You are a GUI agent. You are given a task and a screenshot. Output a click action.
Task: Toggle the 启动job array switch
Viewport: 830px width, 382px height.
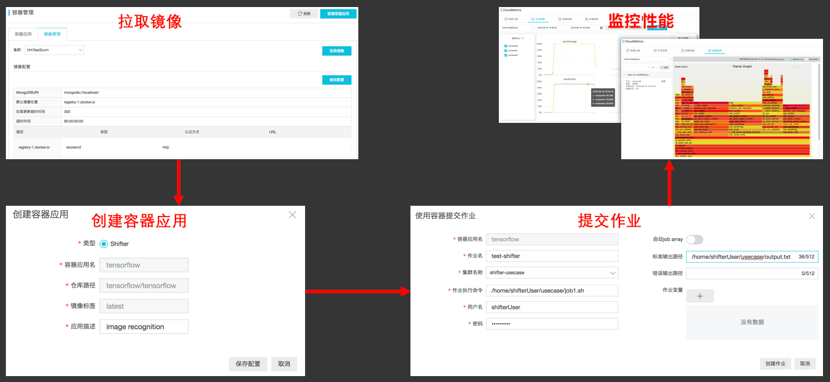tap(694, 239)
